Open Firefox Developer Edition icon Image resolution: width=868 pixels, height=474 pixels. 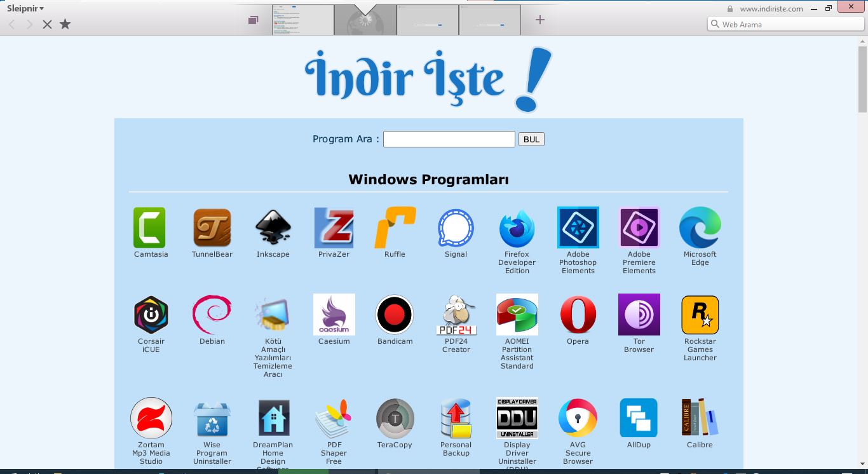pos(517,227)
